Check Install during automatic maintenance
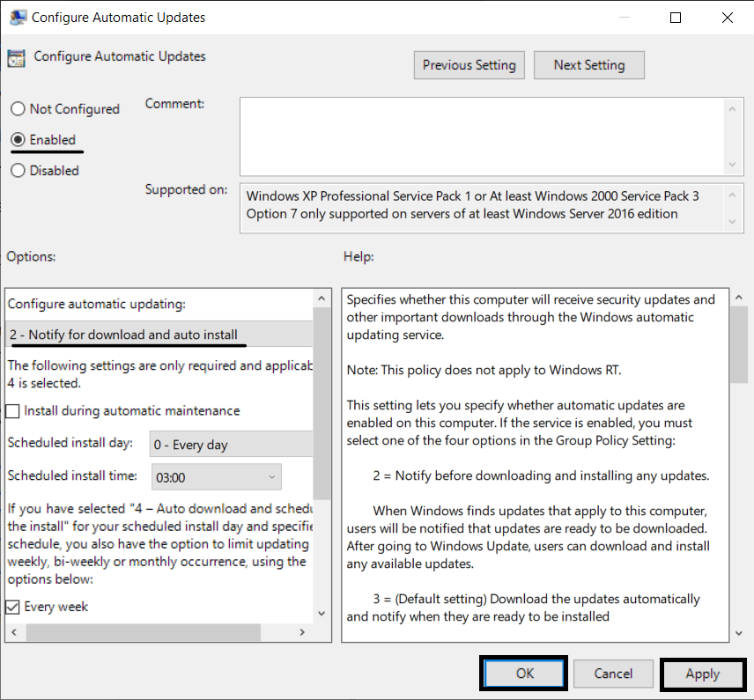The image size is (754, 700). tap(12, 411)
